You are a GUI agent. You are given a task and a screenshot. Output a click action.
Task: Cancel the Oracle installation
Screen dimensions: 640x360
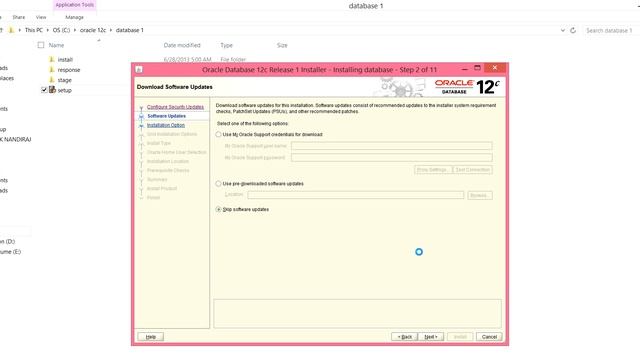click(x=489, y=337)
